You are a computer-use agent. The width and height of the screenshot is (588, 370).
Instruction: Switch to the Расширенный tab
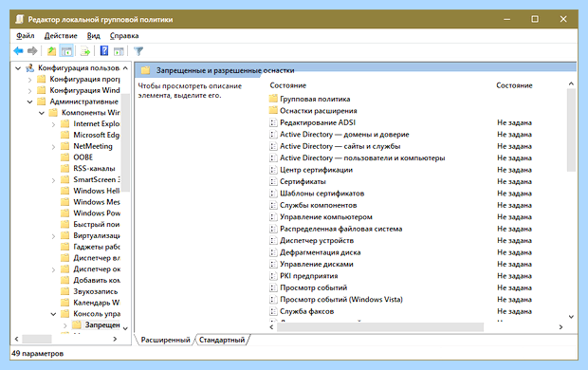coord(165,340)
